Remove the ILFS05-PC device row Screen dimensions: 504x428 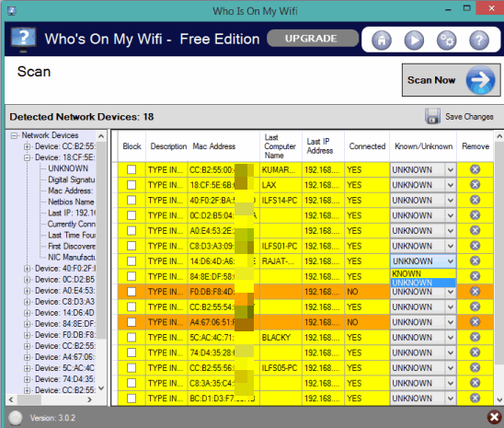(x=475, y=367)
